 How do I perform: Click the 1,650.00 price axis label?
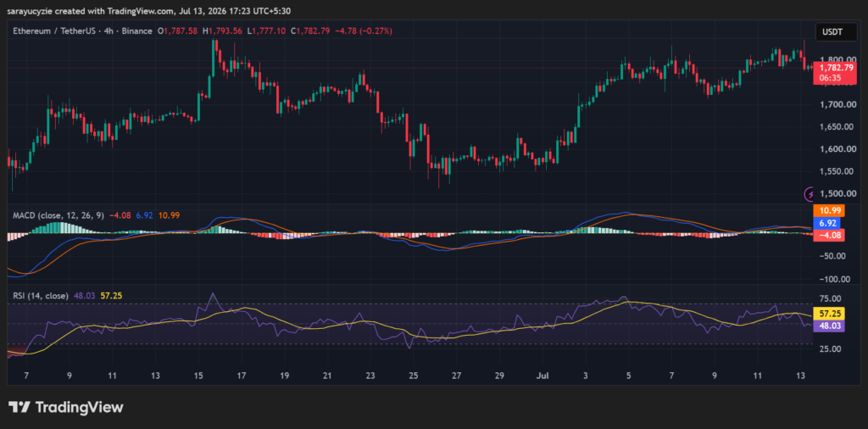pyautogui.click(x=837, y=126)
